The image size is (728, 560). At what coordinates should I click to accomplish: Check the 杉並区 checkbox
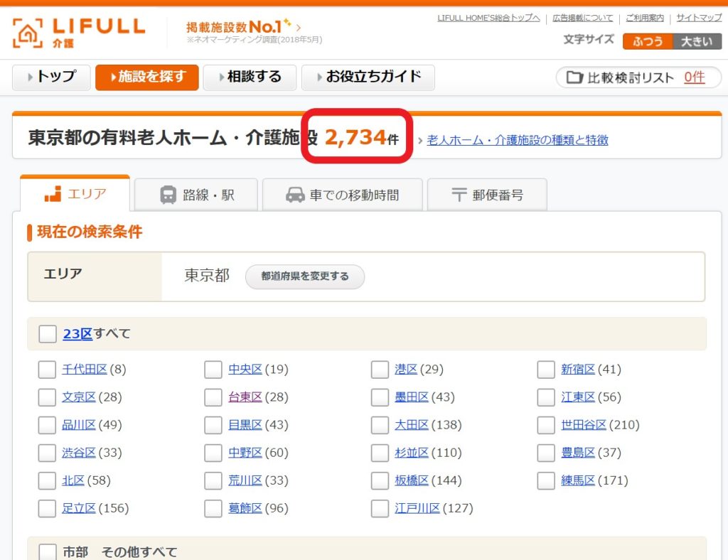click(x=380, y=453)
